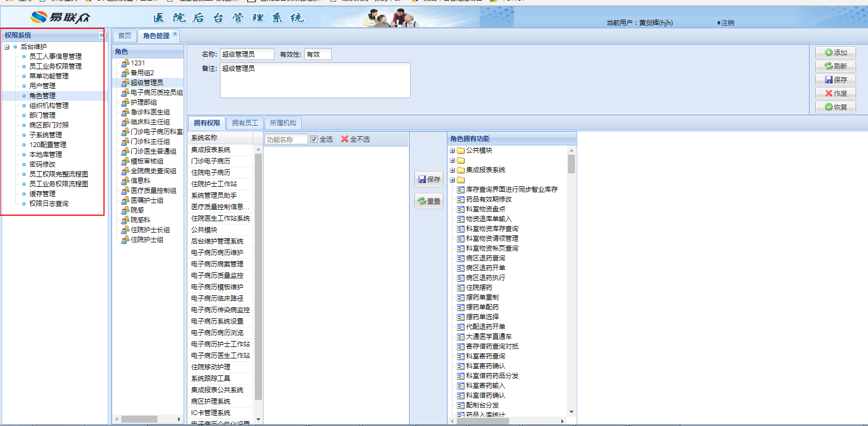868x426 pixels.
Task: Click the user-group icon beside role 1231
Action: (x=125, y=63)
